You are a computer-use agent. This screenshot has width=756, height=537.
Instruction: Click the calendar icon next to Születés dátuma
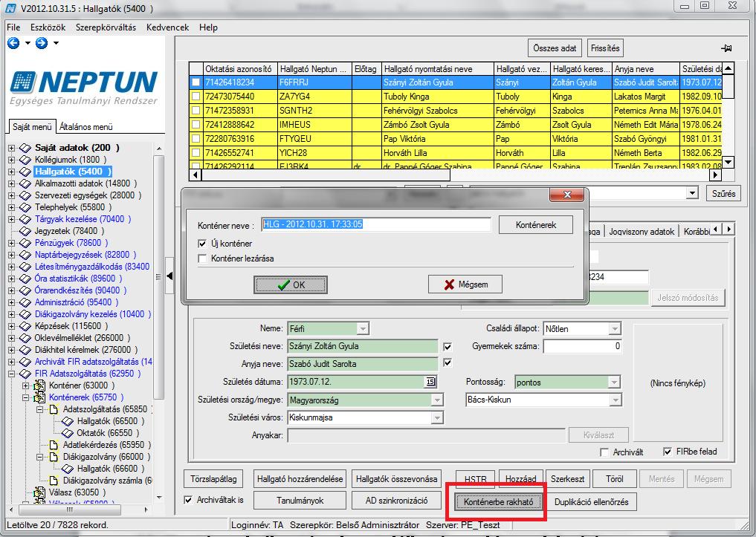(x=430, y=382)
